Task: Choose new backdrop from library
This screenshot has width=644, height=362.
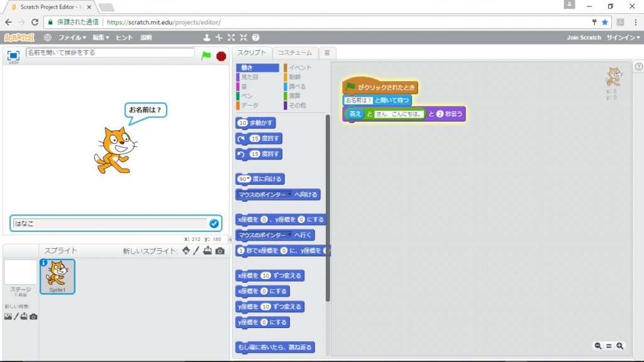Action: pyautogui.click(x=8, y=317)
